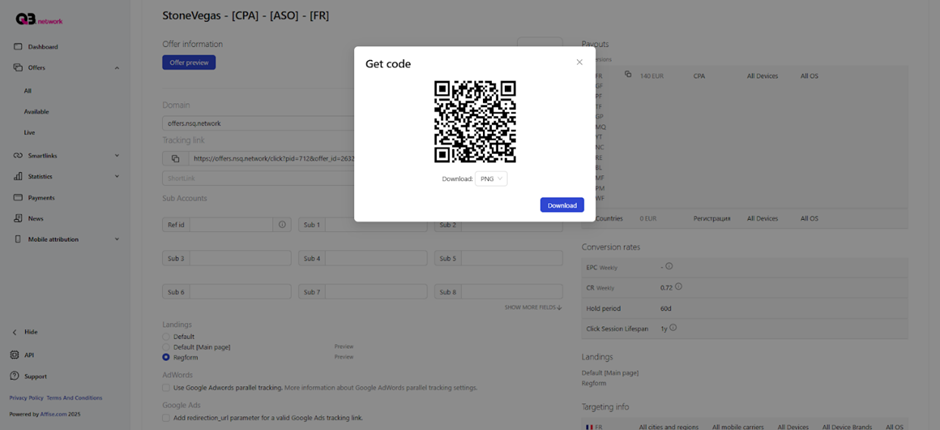Click the Sub 6 input field
This screenshot has height=430, width=940.
click(240, 292)
